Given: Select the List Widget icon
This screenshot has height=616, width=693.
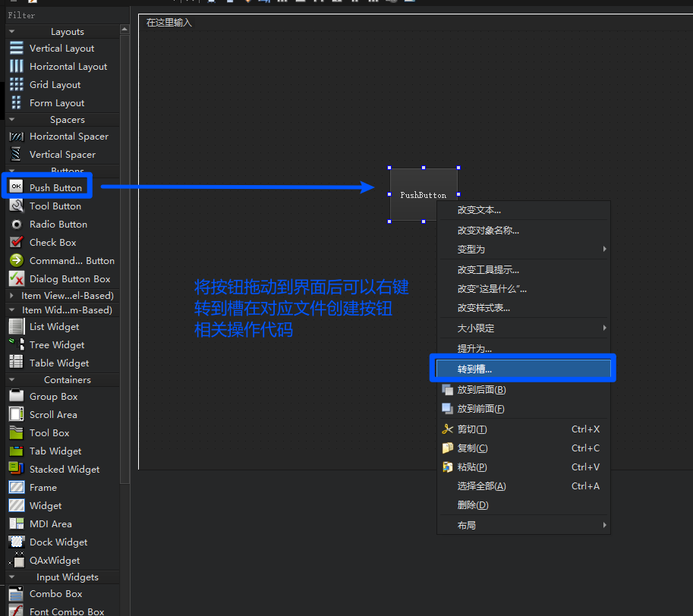Looking at the screenshot, I should (x=17, y=326).
